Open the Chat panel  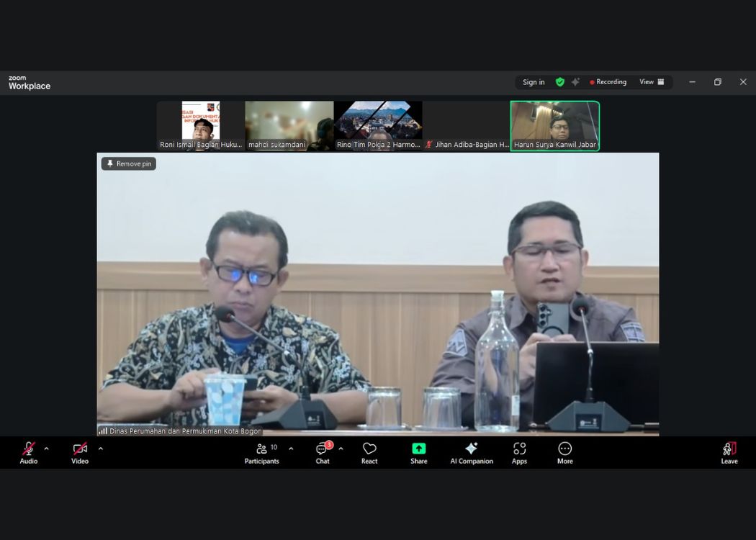pos(323,452)
